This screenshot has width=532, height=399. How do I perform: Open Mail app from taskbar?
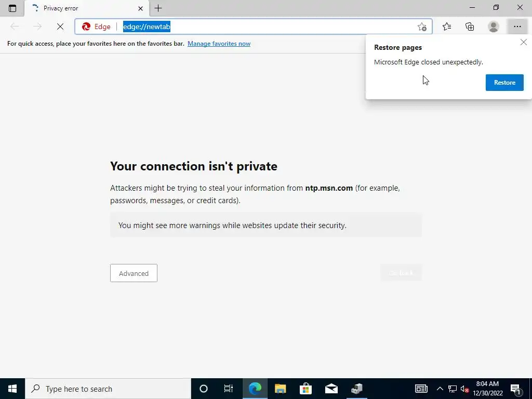(x=331, y=389)
